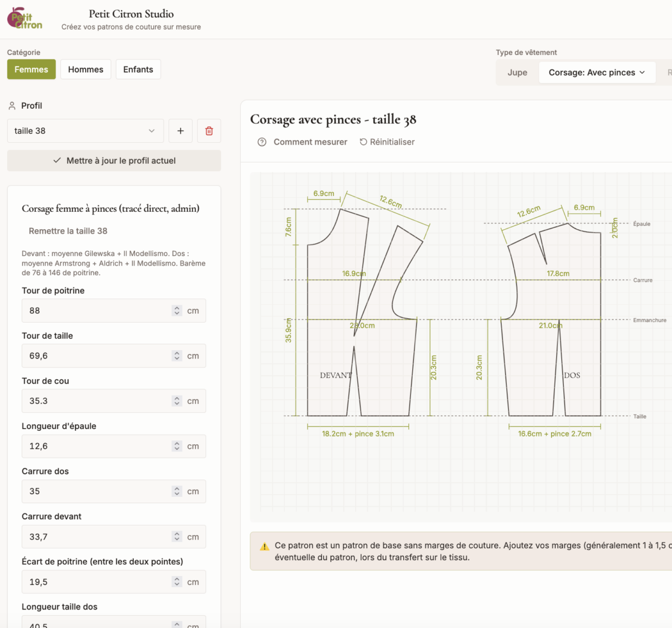
Task: Click Mettre à jour le profil actuel
Action: click(114, 160)
